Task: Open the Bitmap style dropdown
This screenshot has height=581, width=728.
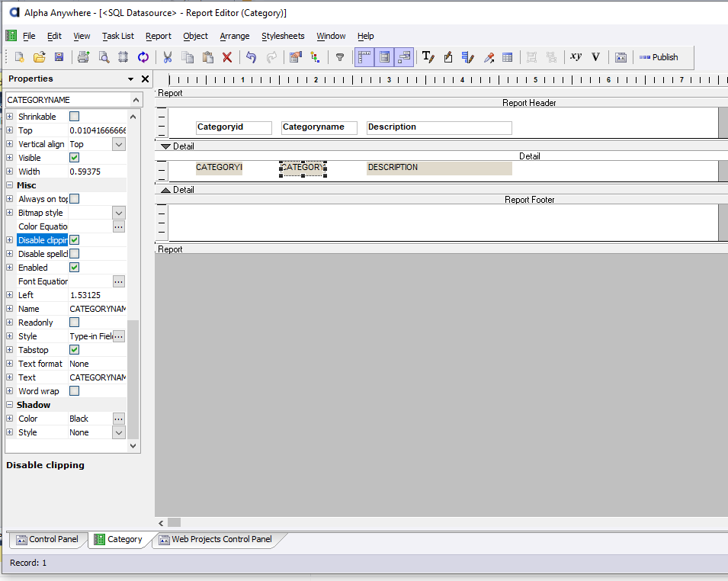Action: (119, 213)
